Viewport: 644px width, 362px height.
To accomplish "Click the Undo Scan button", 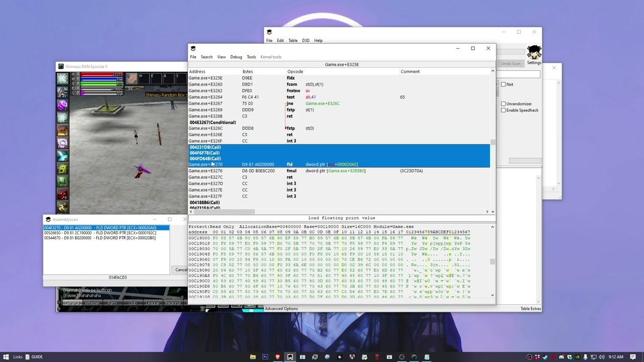I will tap(511, 64).
